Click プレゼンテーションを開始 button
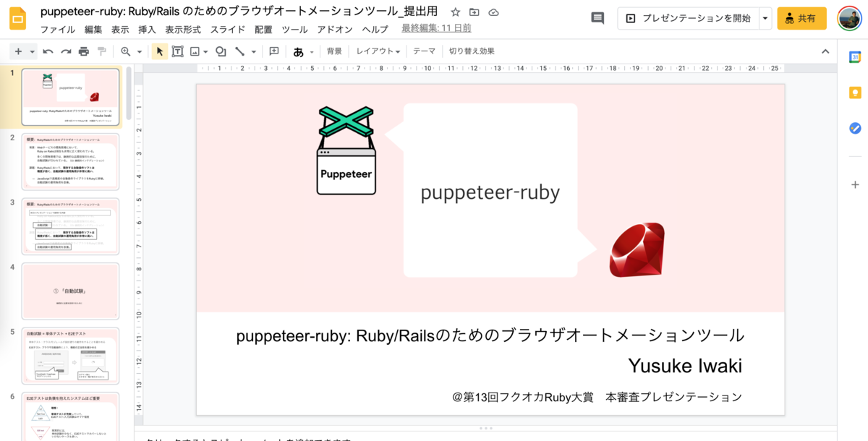 coord(688,18)
